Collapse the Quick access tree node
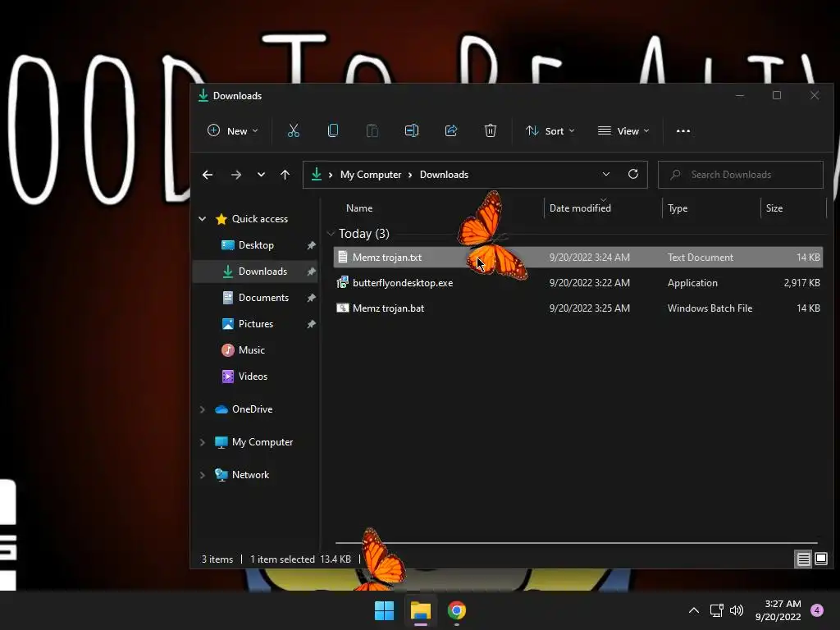 pyautogui.click(x=203, y=218)
